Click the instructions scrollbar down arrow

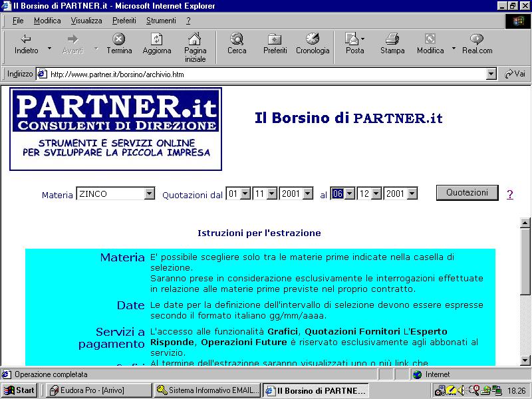tap(525, 360)
